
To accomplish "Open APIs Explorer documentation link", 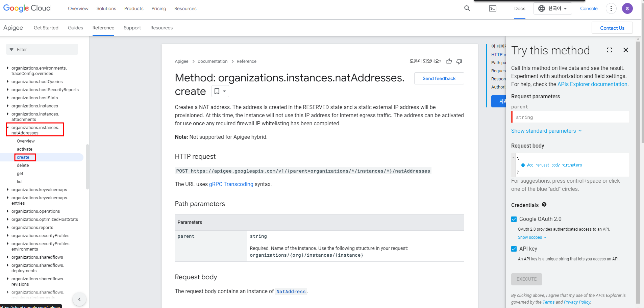I will pos(592,84).
